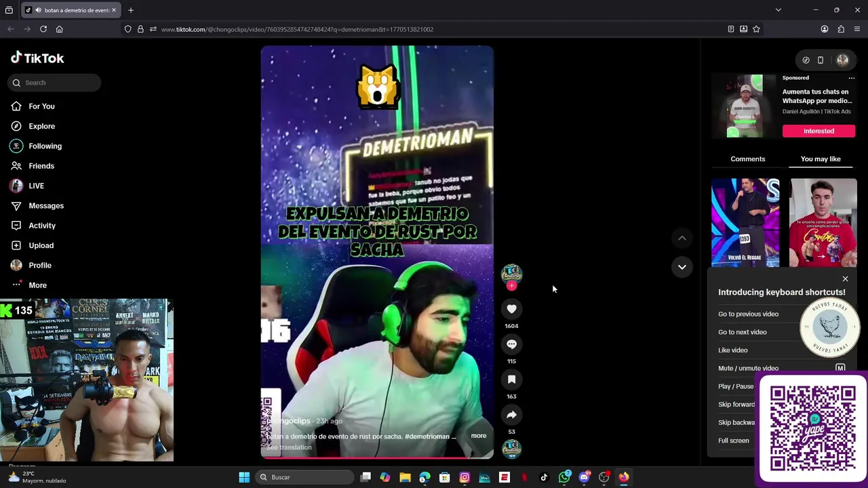Open the Windows Start menu

244,477
